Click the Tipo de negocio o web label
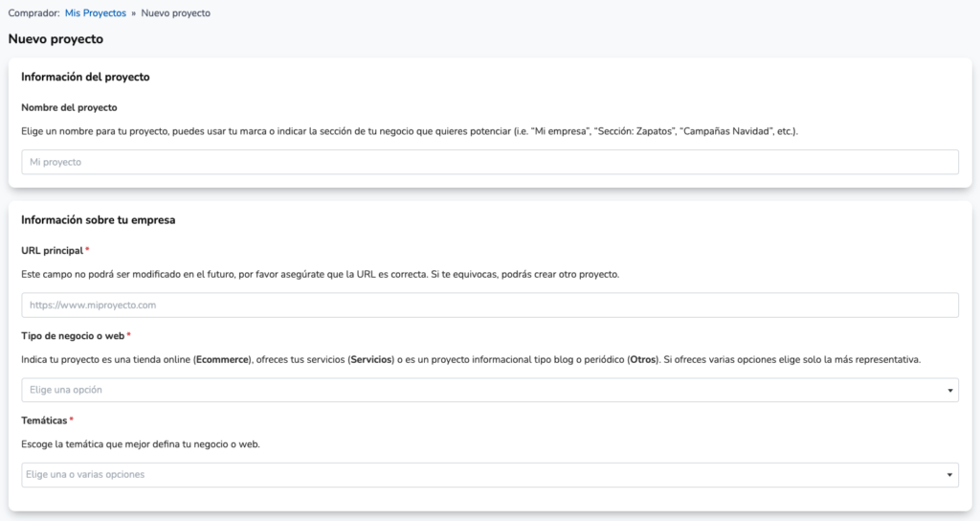The height and width of the screenshot is (521, 980). (x=73, y=336)
